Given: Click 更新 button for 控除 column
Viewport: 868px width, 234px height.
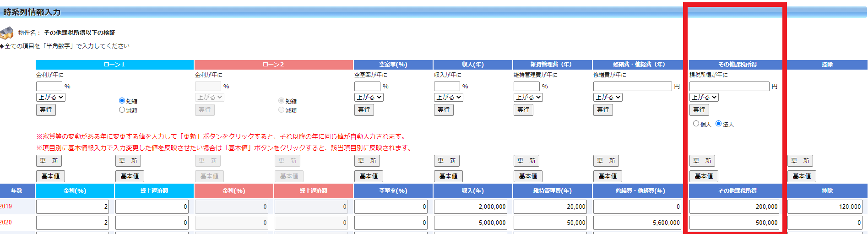Looking at the screenshot, I should pyautogui.click(x=800, y=161).
